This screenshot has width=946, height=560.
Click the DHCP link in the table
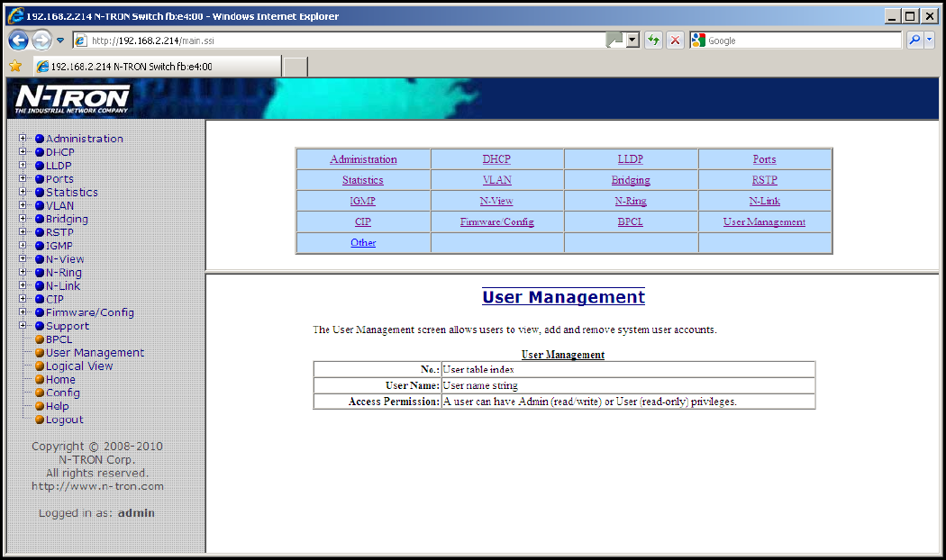pos(496,159)
